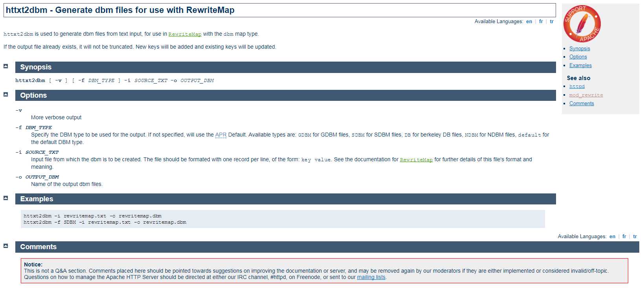
Task: Open mod_rewrite link under See also
Action: point(586,95)
